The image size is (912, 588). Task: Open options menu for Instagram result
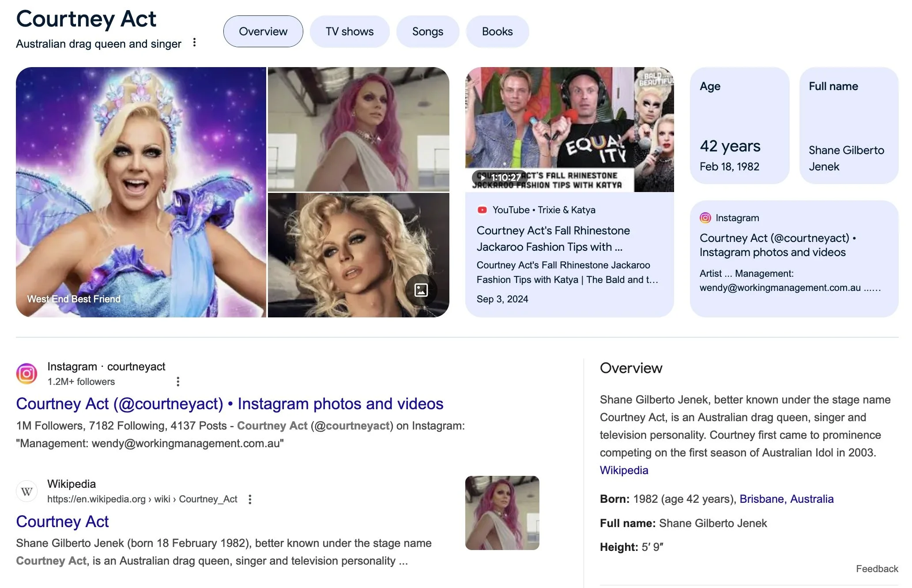pyautogui.click(x=178, y=381)
